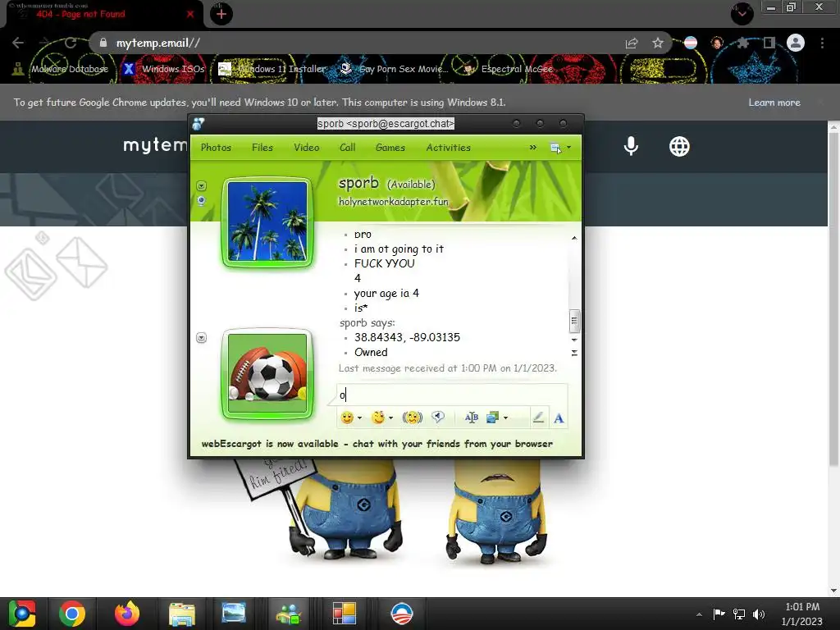The width and height of the screenshot is (840, 630).
Task: Click your sports balls display picture
Action: click(267, 373)
